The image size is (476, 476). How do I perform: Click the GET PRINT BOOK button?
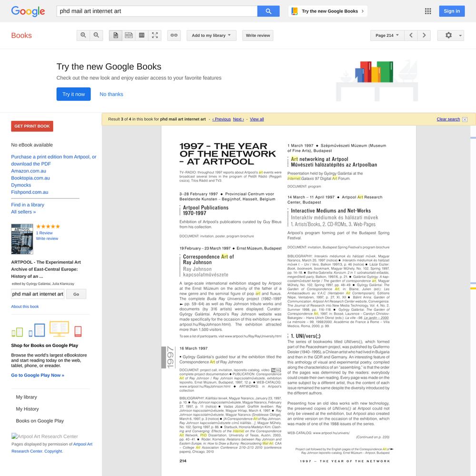coord(32,126)
